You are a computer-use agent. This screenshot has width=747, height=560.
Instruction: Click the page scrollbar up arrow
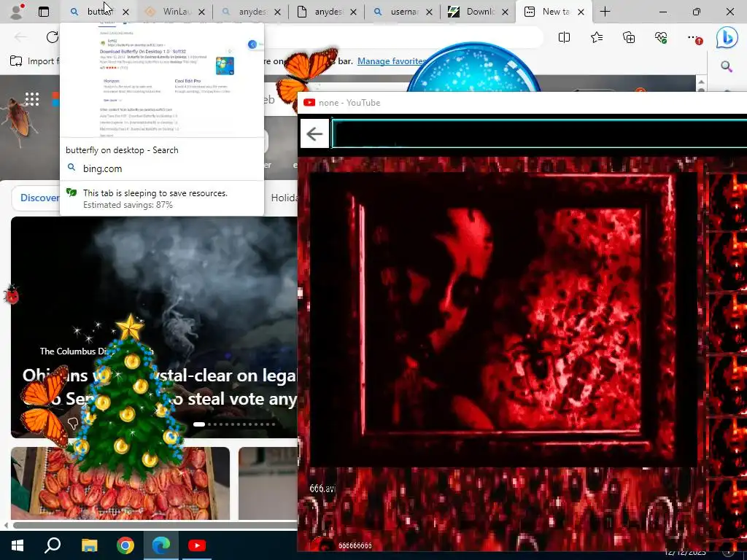tap(701, 82)
